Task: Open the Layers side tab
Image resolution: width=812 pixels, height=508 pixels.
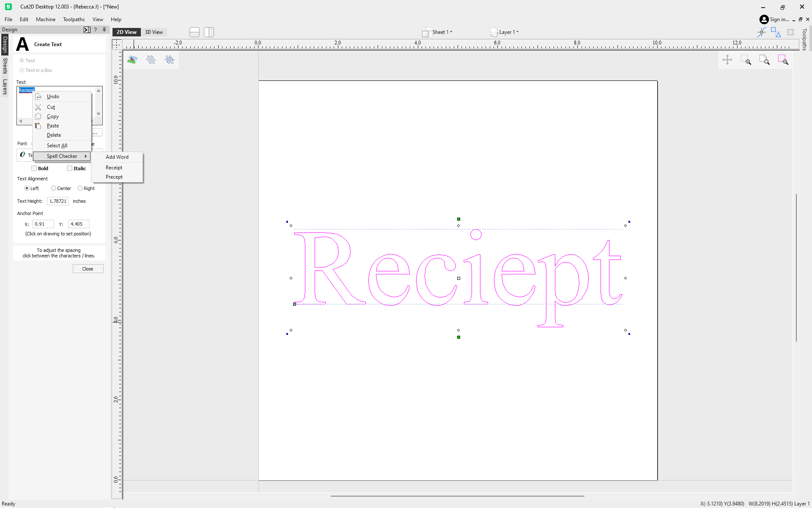Action: pos(5,87)
